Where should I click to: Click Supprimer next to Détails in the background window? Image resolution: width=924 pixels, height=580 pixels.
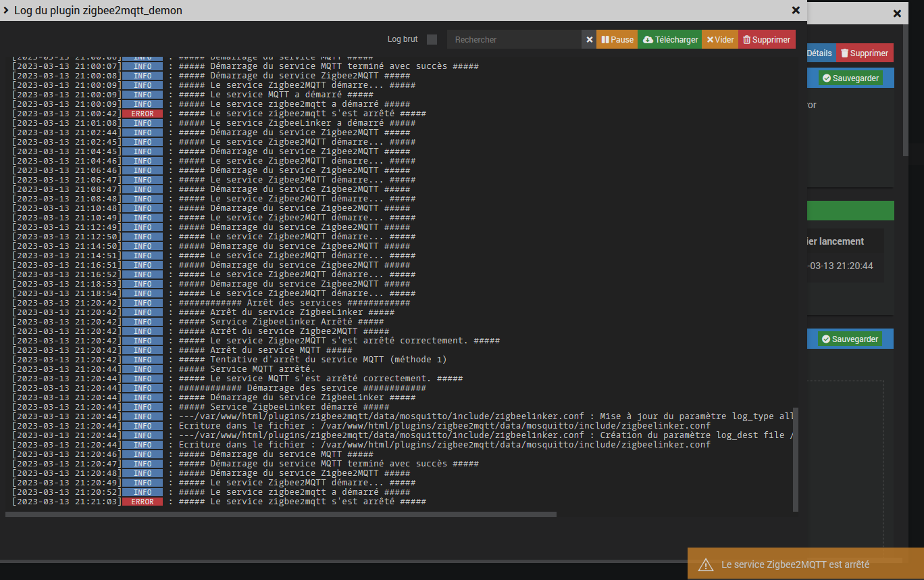(865, 53)
